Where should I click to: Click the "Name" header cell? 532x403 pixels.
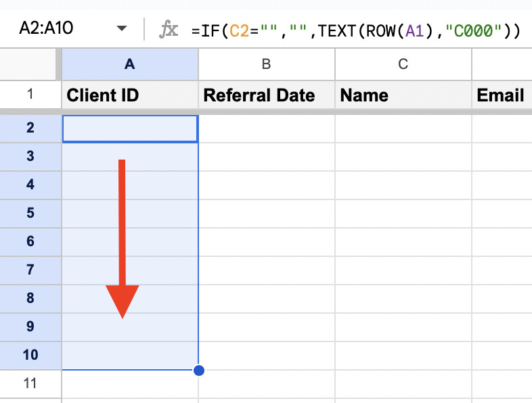(403, 95)
